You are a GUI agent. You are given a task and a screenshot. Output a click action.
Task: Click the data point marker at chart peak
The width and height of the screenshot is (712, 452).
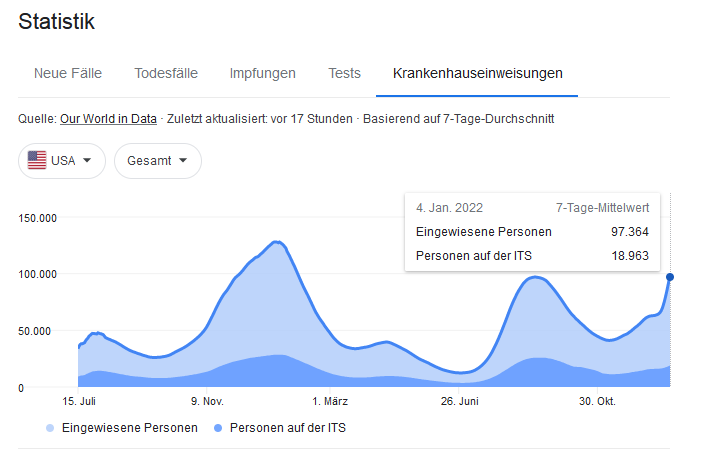coord(669,277)
